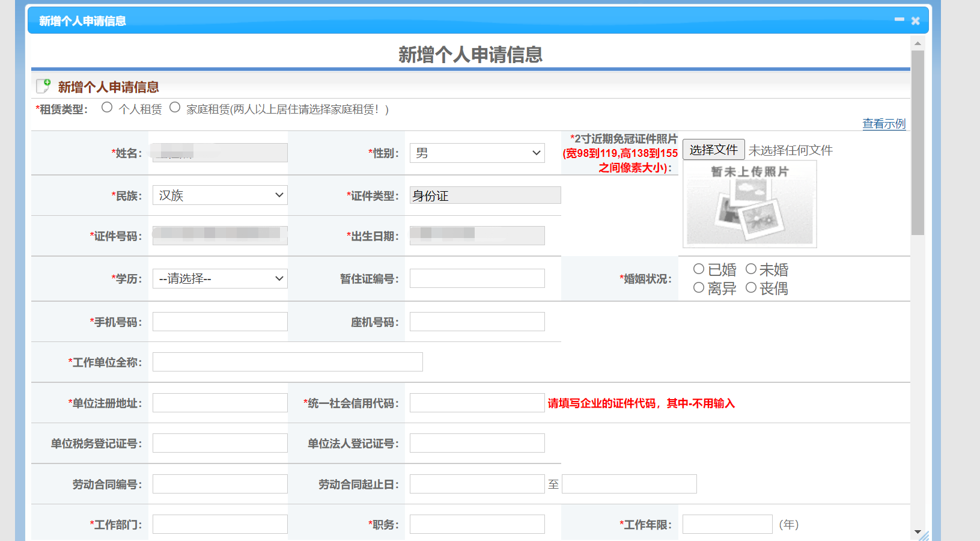Click the scrollbar down arrow
Image resolution: width=980 pixels, height=541 pixels.
pyautogui.click(x=918, y=531)
